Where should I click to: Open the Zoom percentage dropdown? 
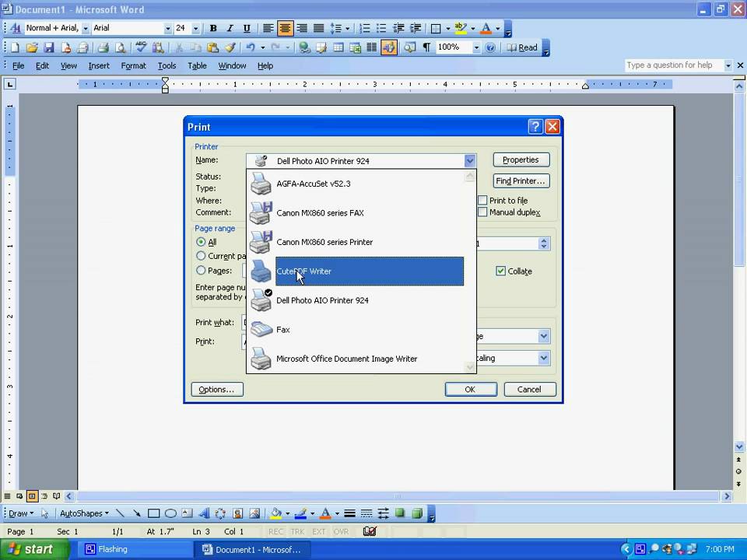(x=476, y=47)
